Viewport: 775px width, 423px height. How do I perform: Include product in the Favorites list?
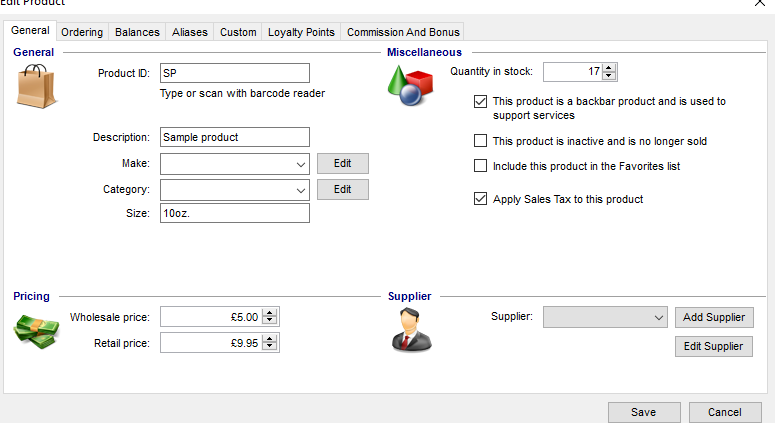[480, 166]
